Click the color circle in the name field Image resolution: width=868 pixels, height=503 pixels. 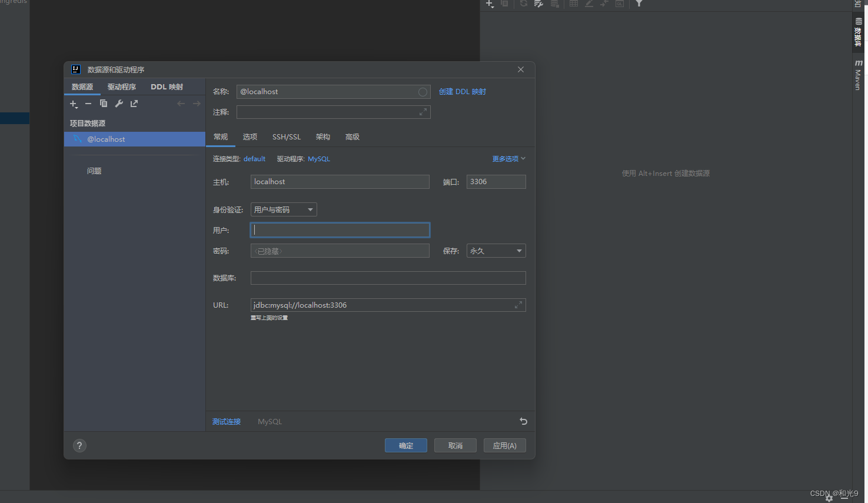[x=423, y=92]
